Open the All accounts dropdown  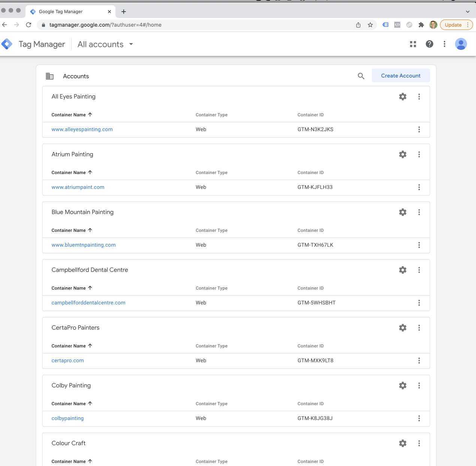[105, 44]
